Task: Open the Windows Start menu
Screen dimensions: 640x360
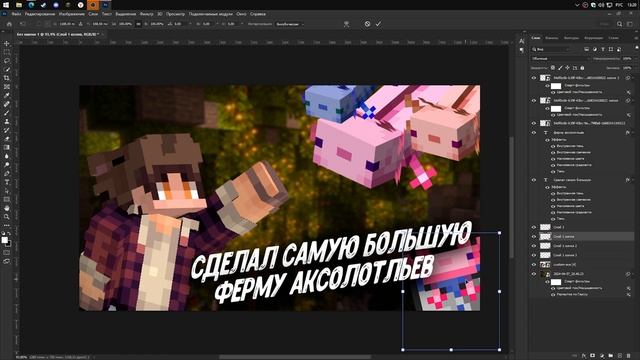Action: (x=6, y=5)
